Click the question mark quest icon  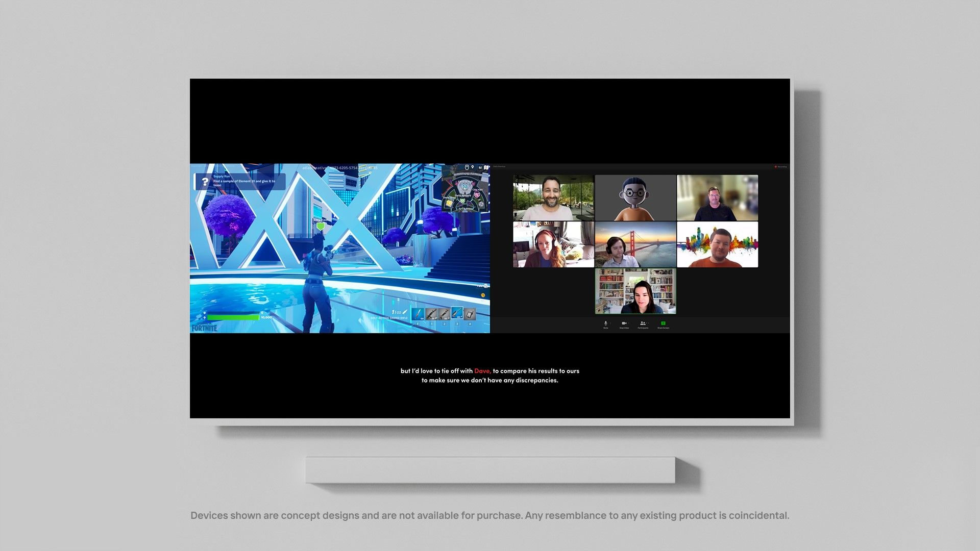coord(205,182)
